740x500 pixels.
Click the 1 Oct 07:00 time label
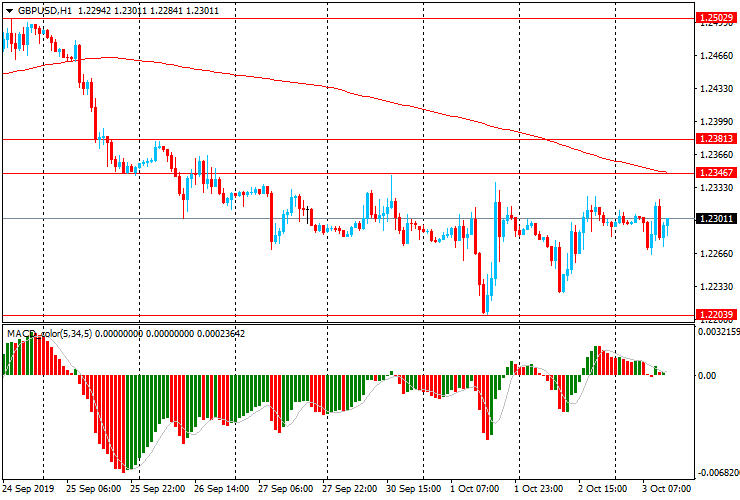tap(475, 489)
